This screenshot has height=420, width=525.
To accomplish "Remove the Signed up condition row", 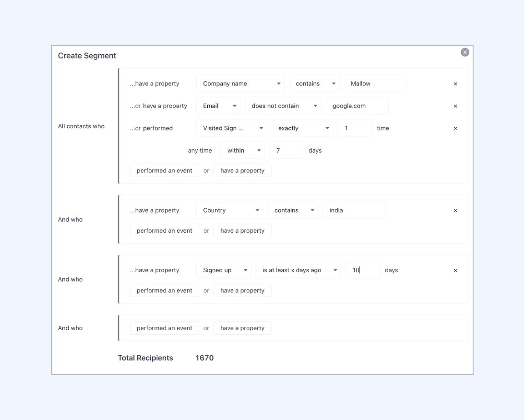I will click(455, 270).
